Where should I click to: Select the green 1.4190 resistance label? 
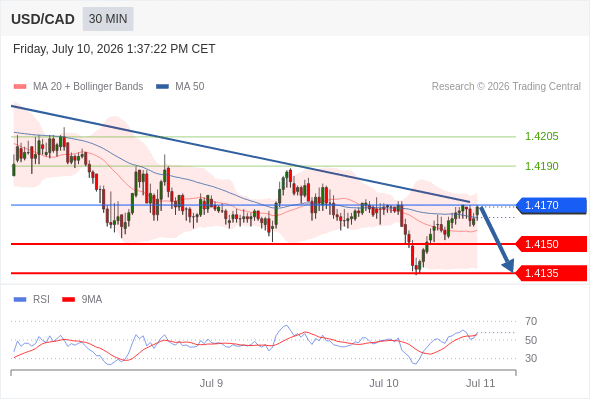(x=541, y=166)
